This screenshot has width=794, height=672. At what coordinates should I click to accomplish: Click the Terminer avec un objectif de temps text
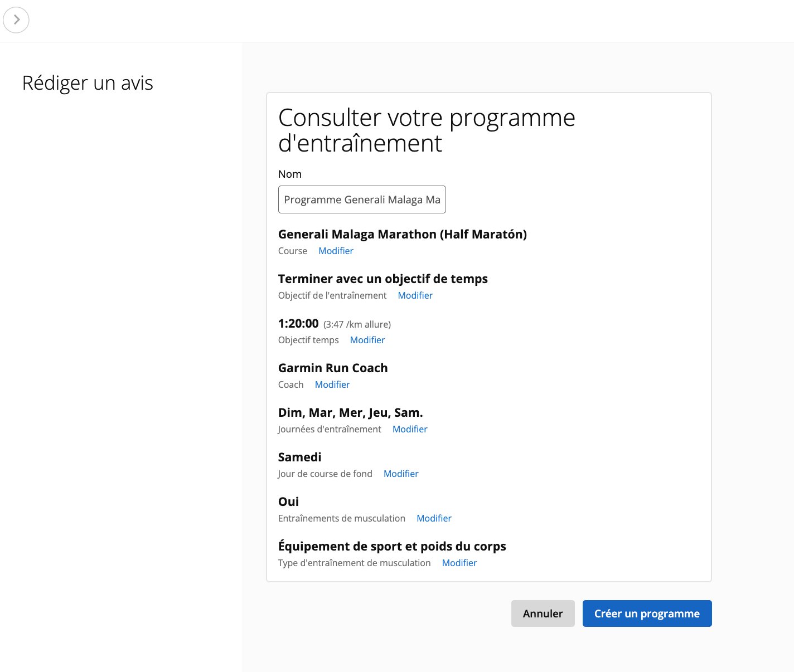point(383,279)
